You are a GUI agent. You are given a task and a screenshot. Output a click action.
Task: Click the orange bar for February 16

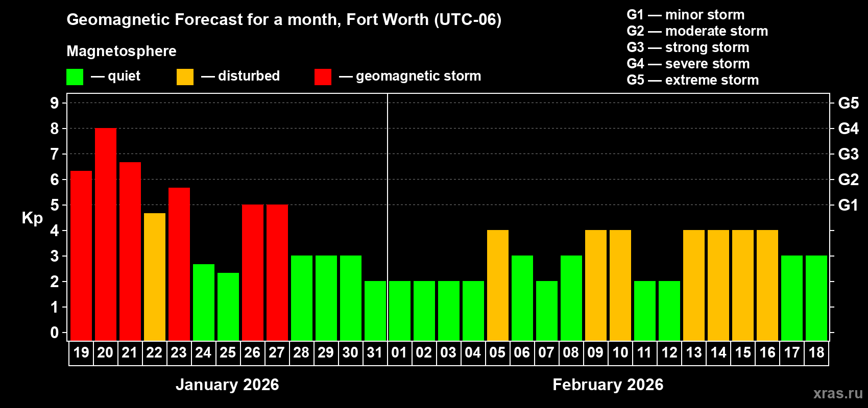[767, 285]
